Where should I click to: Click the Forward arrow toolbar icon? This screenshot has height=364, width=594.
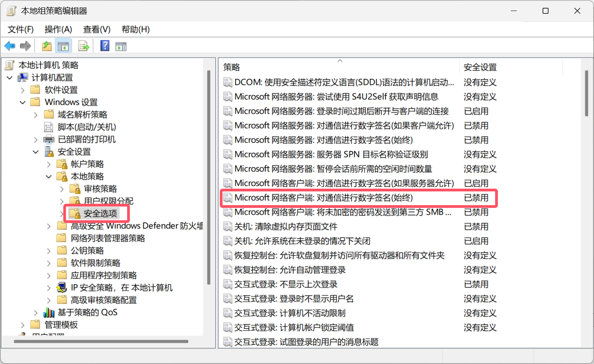pyautogui.click(x=26, y=46)
